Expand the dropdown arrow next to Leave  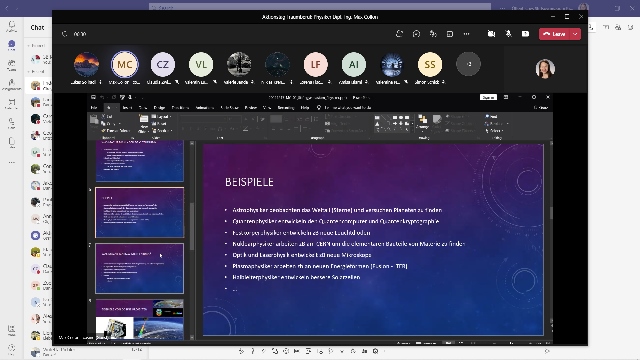[x=575, y=34]
